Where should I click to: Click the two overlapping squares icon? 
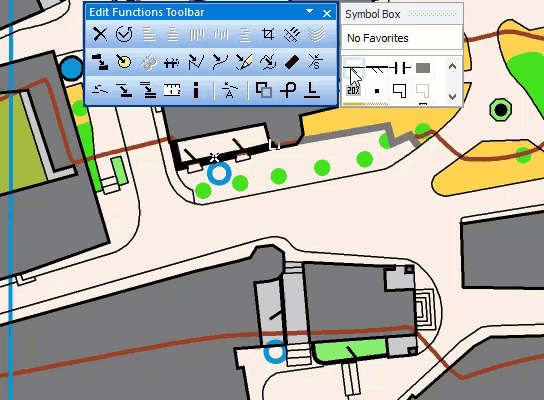tap(264, 90)
